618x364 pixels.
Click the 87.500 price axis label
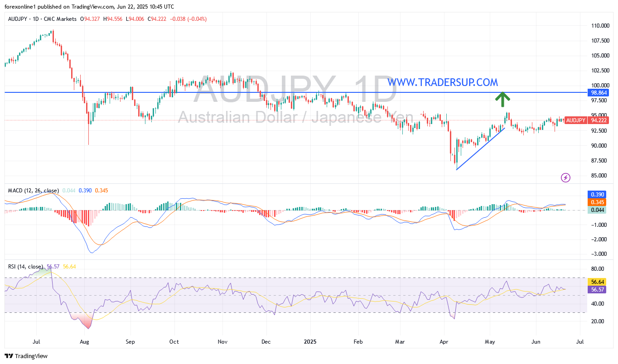point(600,160)
